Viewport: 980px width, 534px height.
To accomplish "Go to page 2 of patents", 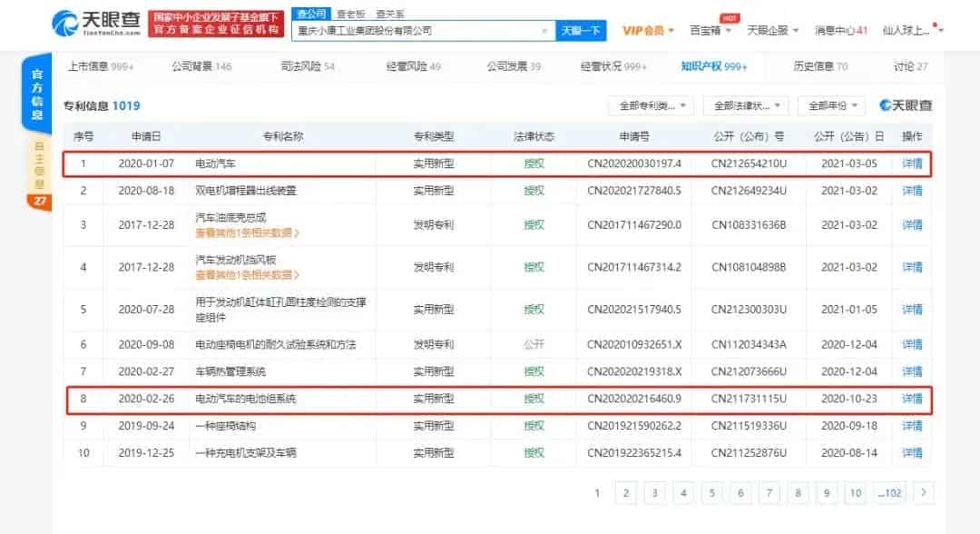I will [626, 493].
